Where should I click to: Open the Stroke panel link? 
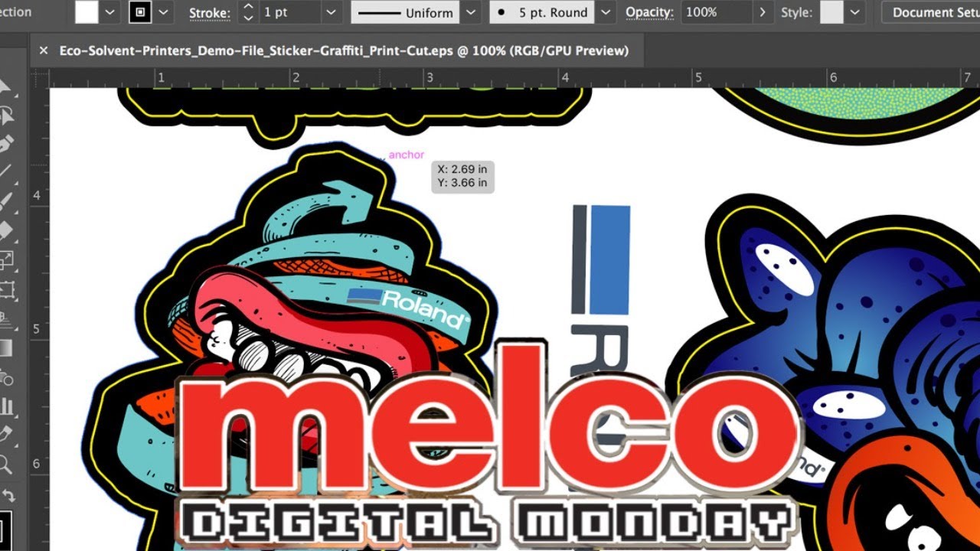[210, 13]
